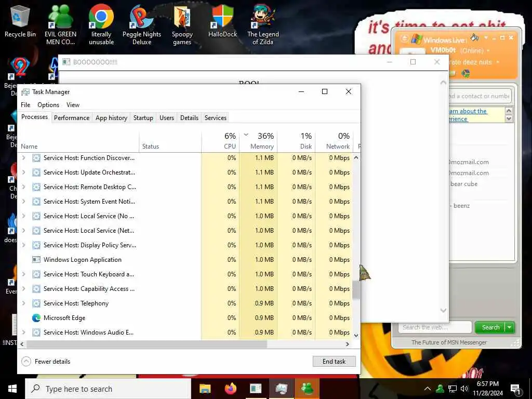532x399 pixels.
Task: Open the 'Learn about the' link in Messenger
Action: (468, 115)
